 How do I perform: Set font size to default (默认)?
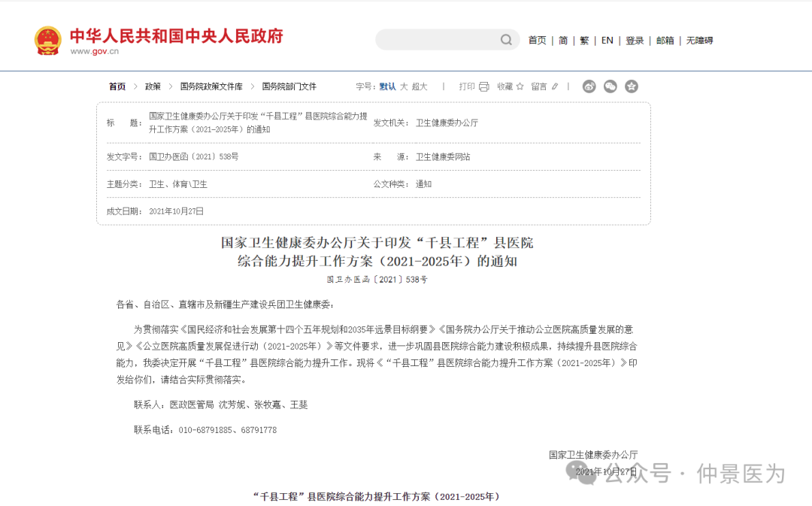point(387,86)
